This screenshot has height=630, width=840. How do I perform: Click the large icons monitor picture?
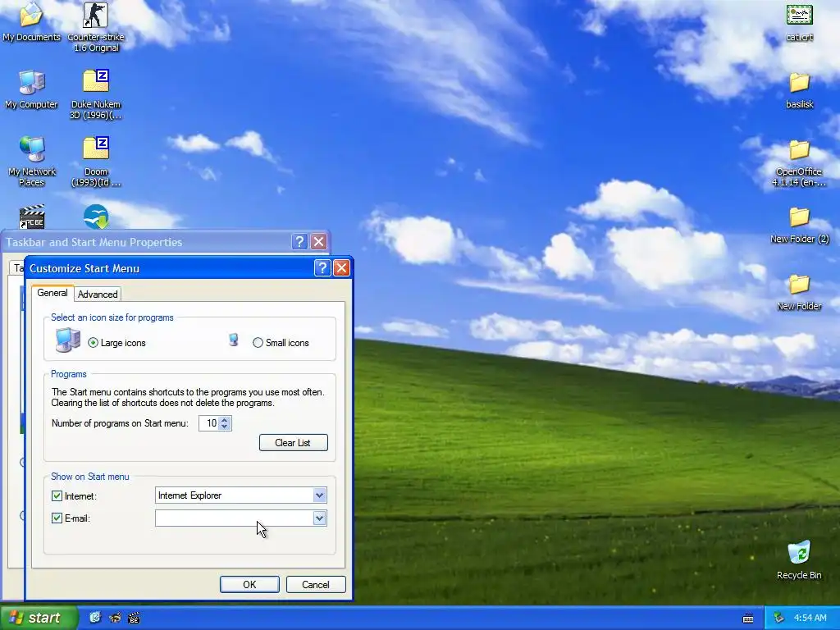point(68,340)
